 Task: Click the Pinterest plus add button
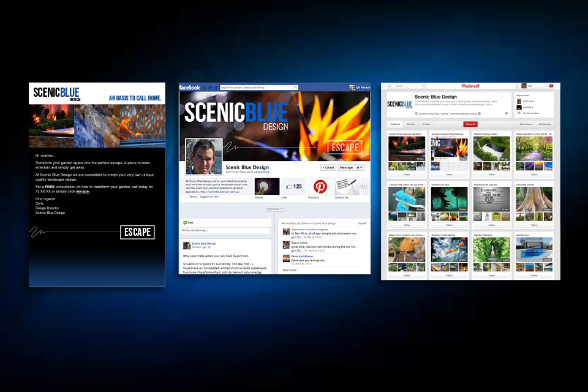tap(516, 86)
